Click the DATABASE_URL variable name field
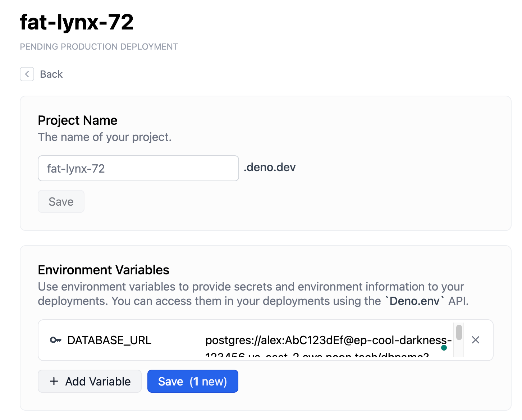Viewport: 522px width, 420px height. [109, 340]
